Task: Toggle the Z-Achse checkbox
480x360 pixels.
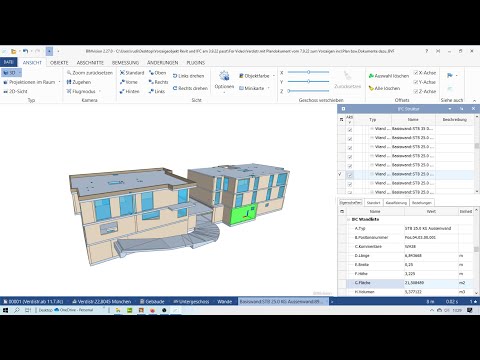Action: click(x=416, y=91)
